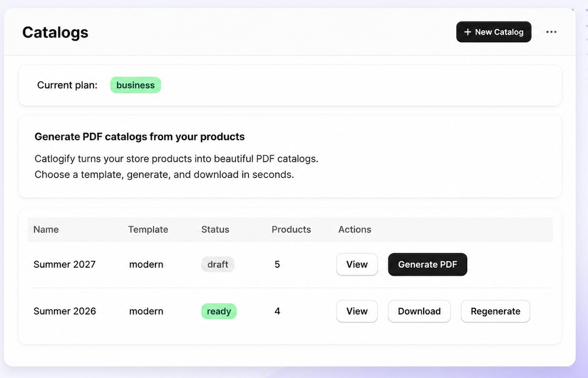Download the Summer 2026 catalog
The width and height of the screenshot is (588, 378).
[x=419, y=311]
